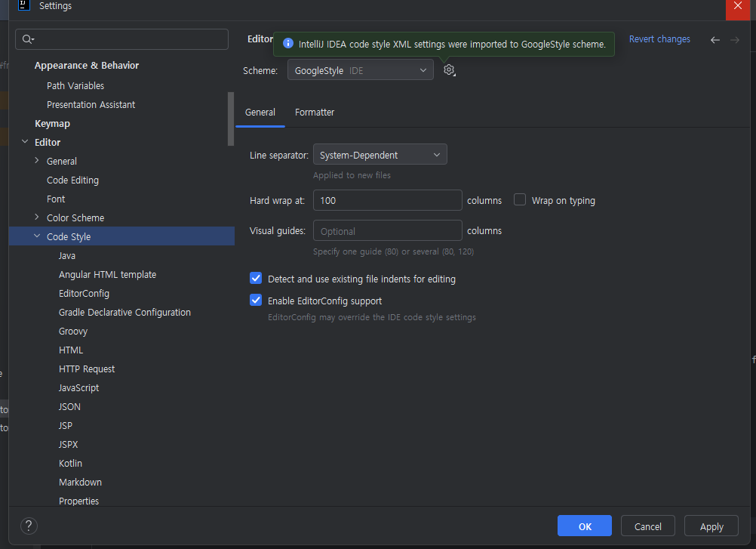Select the Code Style tree row
The height and width of the screenshot is (549, 756).
[121, 236]
